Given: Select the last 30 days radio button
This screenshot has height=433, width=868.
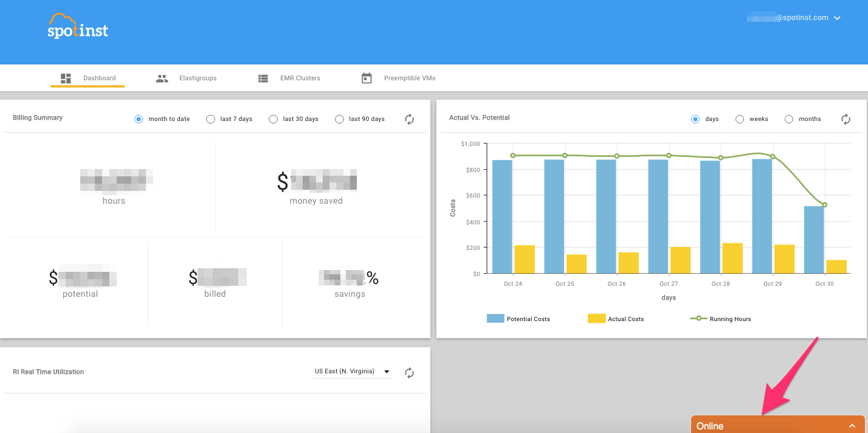Looking at the screenshot, I should point(274,119).
